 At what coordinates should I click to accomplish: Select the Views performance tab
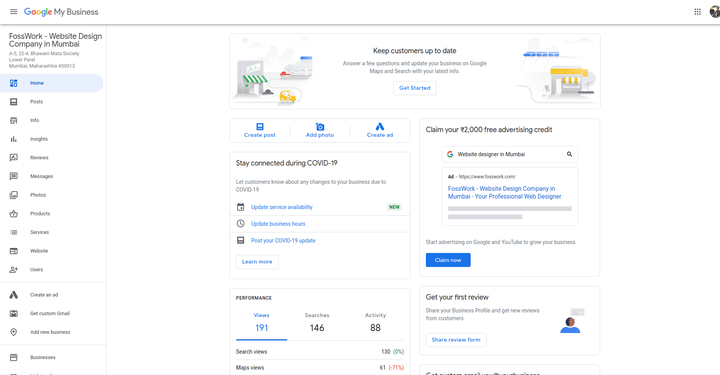coord(261,323)
